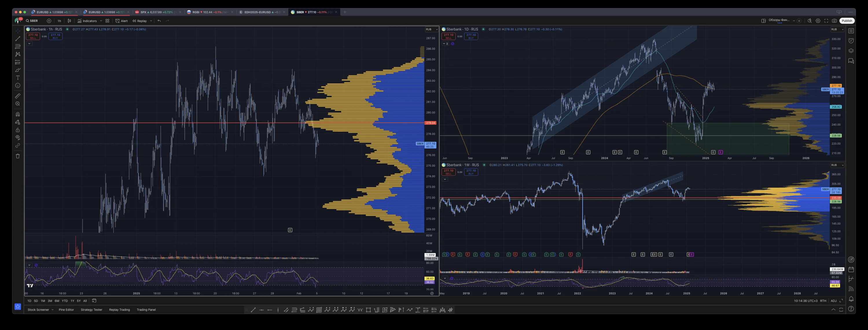The image size is (868, 330).
Task: Open indicator templates grid icon
Action: pyautogui.click(x=107, y=21)
